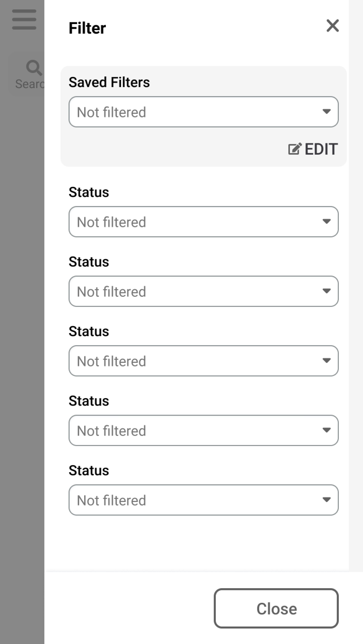This screenshot has height=644, width=363.
Task: Click the caret arrow of the last Status box
Action: 327,499
